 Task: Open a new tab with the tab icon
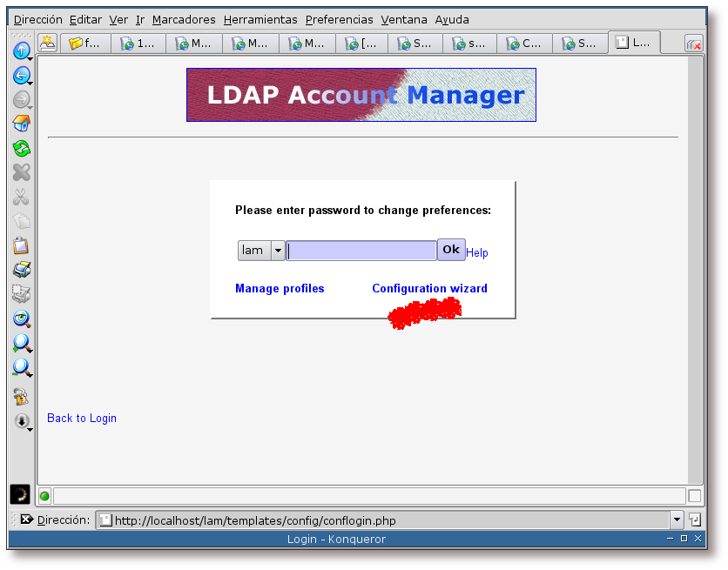click(47, 43)
